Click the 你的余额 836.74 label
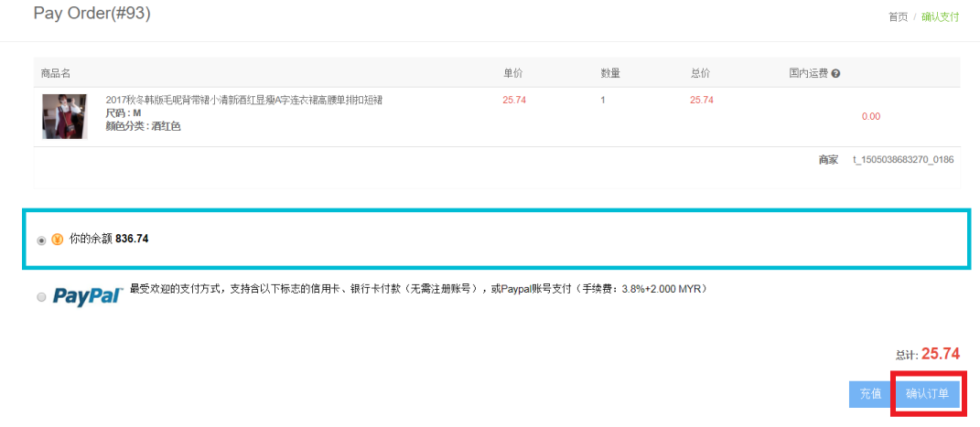Viewport: 980px width, 427px height. [x=109, y=239]
